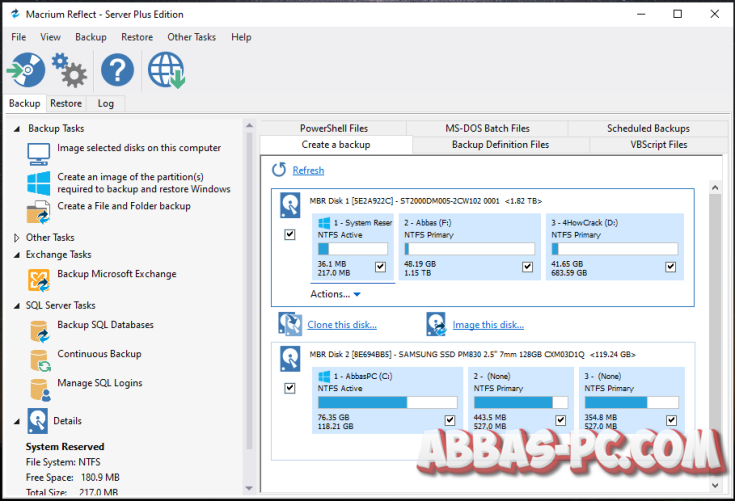The width and height of the screenshot is (735, 501).
Task: Click the Create a File and Folder backup icon
Action: point(38,212)
